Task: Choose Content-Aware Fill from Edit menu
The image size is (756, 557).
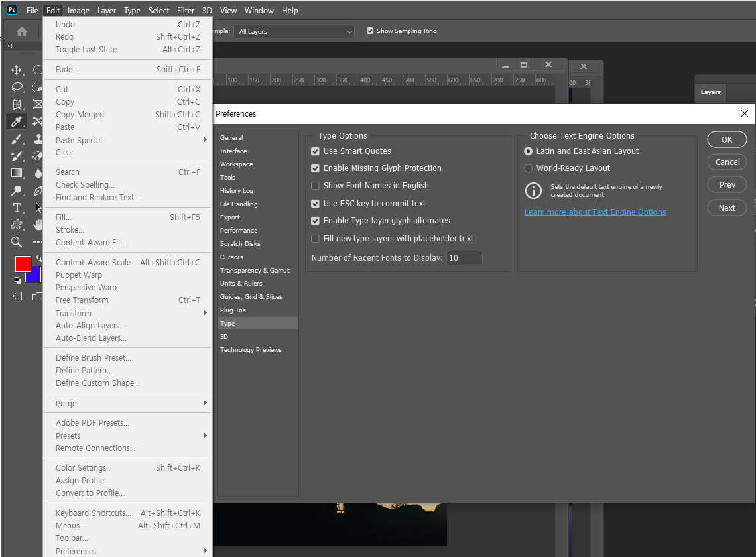Action: click(128, 243)
